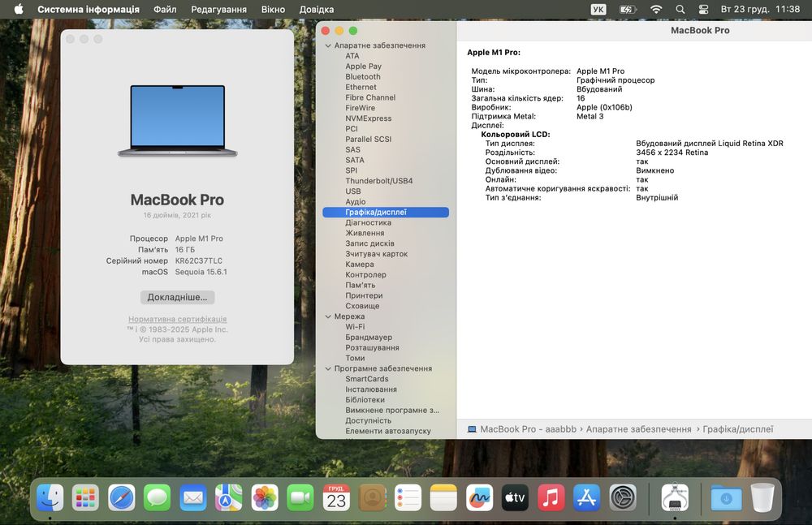This screenshot has width=812, height=525.
Task: Open Maps app in the Dock
Action: (x=229, y=498)
